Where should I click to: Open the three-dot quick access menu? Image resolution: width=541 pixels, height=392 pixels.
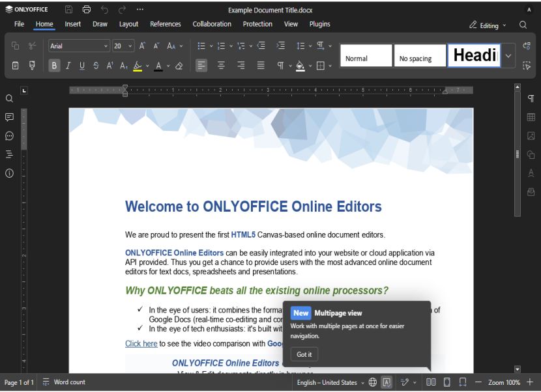click(139, 10)
